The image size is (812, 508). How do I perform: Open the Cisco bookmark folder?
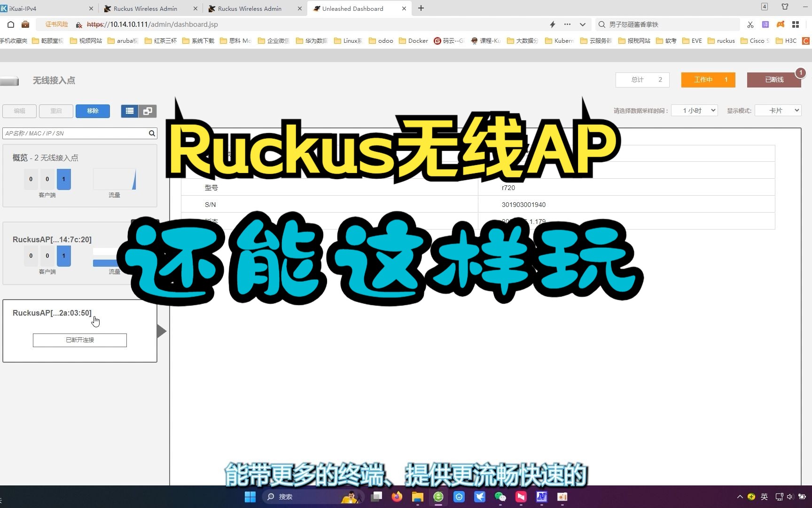755,41
